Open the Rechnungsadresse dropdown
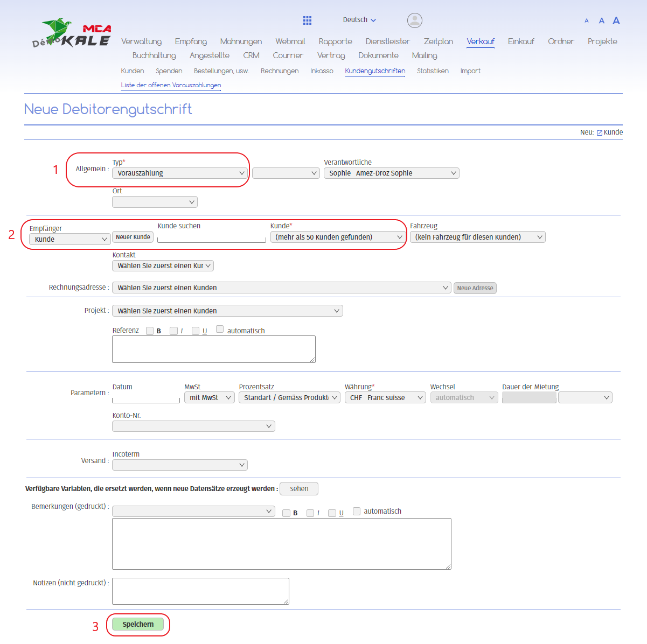 [282, 288]
